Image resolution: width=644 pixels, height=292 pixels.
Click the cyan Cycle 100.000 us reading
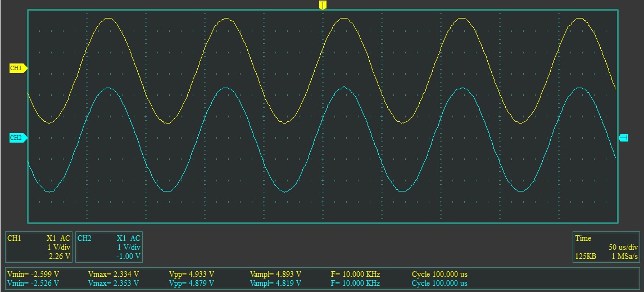439,283
